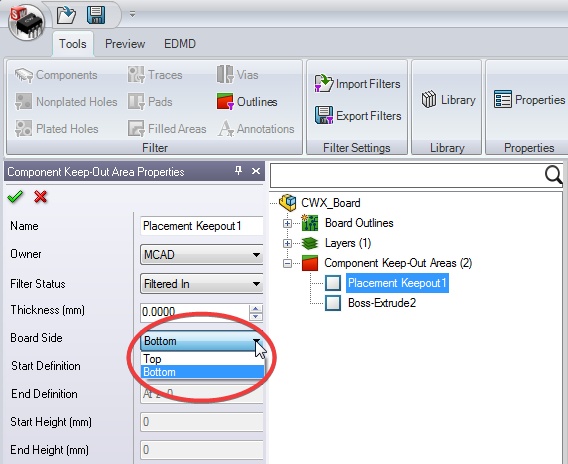Select Top in the Board Side list
The width and height of the screenshot is (568, 464).
coord(202,359)
